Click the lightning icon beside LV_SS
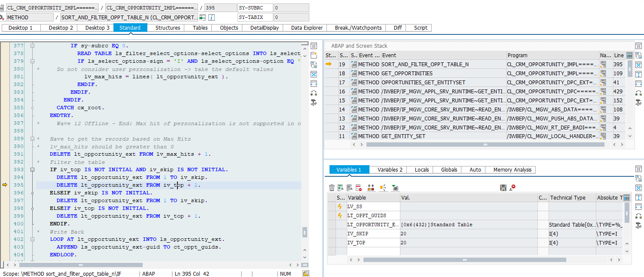 [340, 206]
